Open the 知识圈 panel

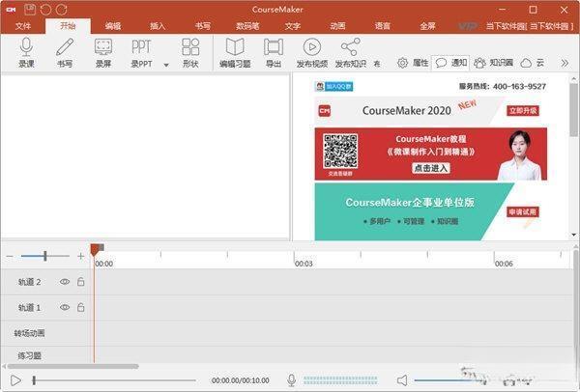[x=493, y=63]
